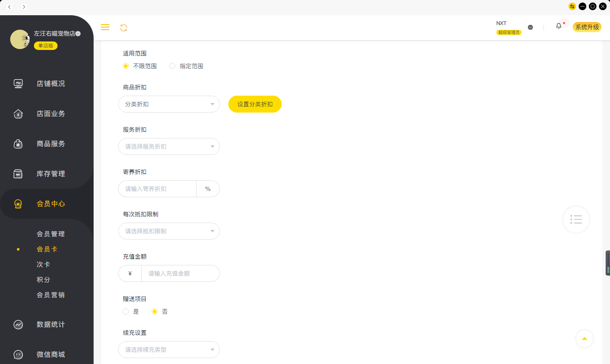Image resolution: width=610 pixels, height=364 pixels.
Task: Click the 单店版 badge
Action: pos(46,46)
